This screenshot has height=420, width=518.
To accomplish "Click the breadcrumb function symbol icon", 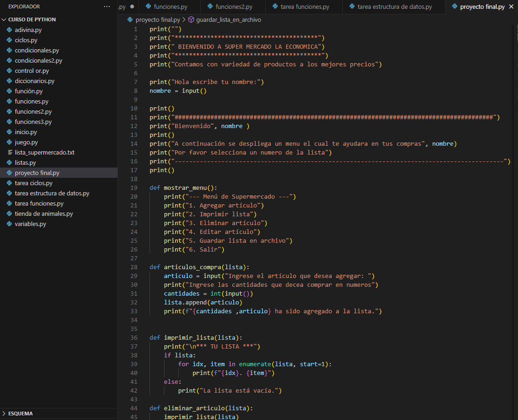I will (x=191, y=20).
